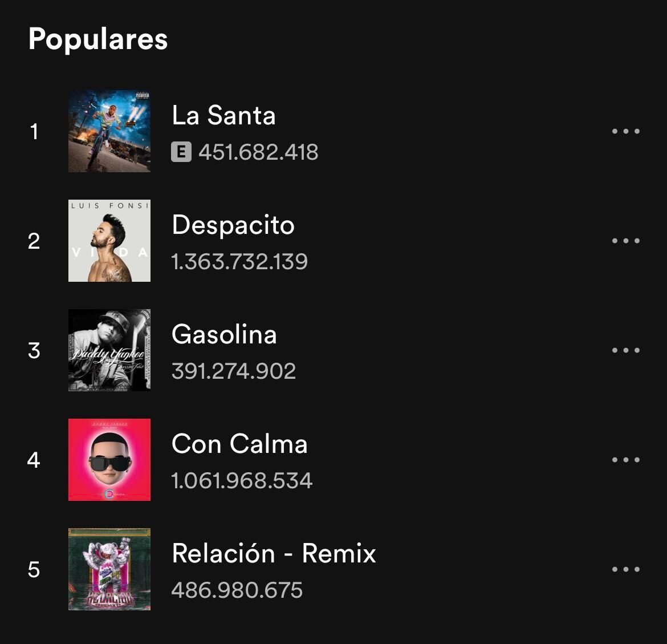
Task: Select the Con Calma song title
Action: (x=239, y=444)
